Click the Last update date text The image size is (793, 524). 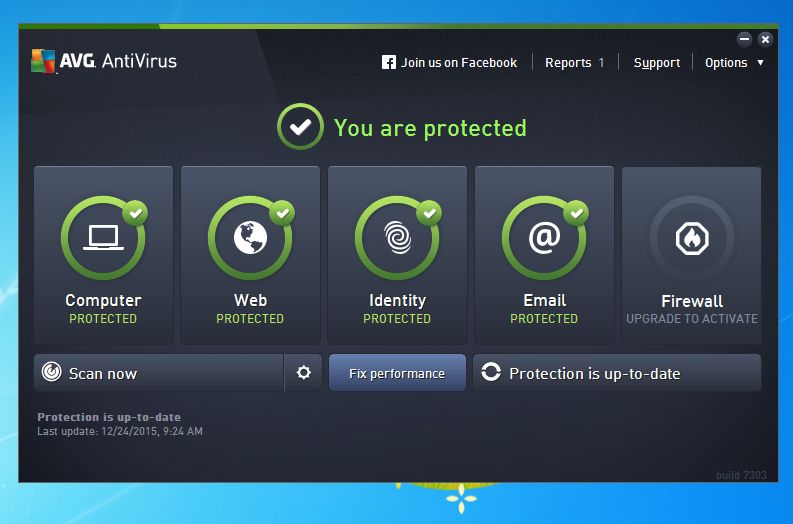pos(120,431)
